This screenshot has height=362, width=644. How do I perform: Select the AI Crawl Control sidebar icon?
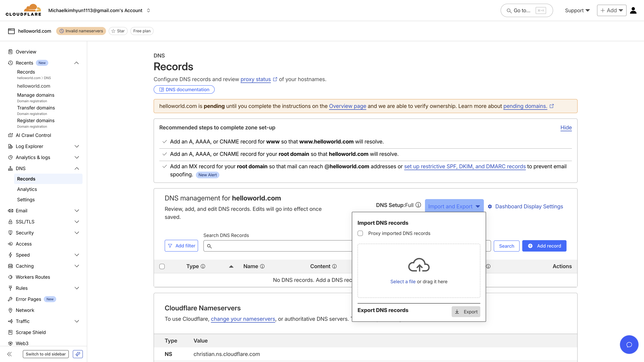pos(11,135)
